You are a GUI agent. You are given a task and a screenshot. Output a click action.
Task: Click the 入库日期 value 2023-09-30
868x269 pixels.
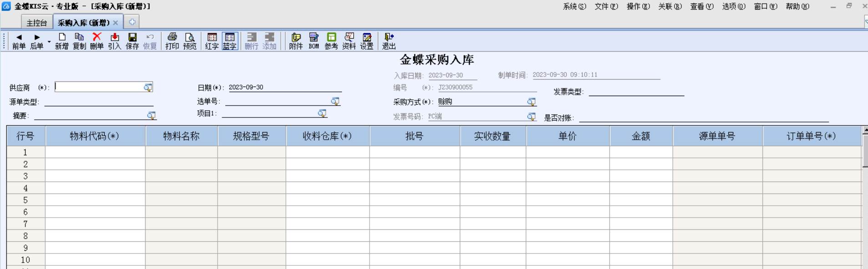point(446,75)
